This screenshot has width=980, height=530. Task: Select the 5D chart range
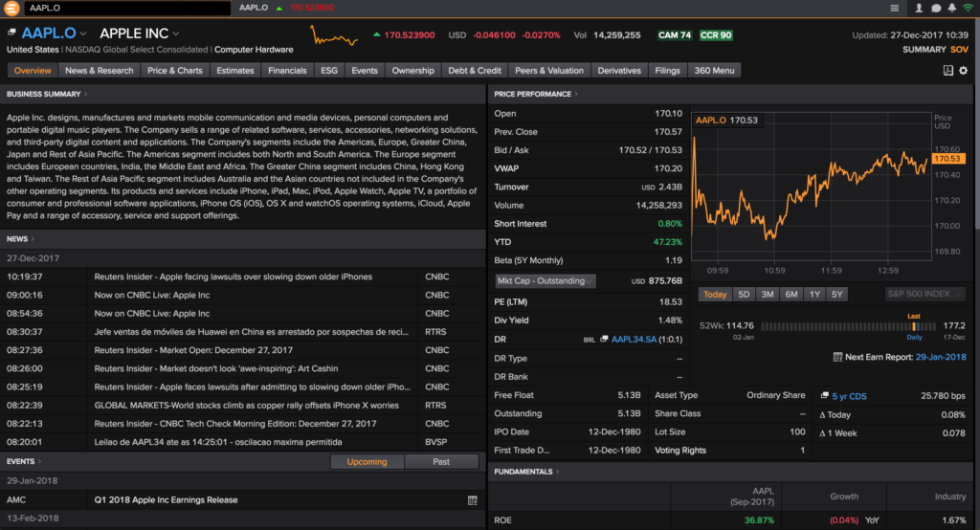(743, 295)
